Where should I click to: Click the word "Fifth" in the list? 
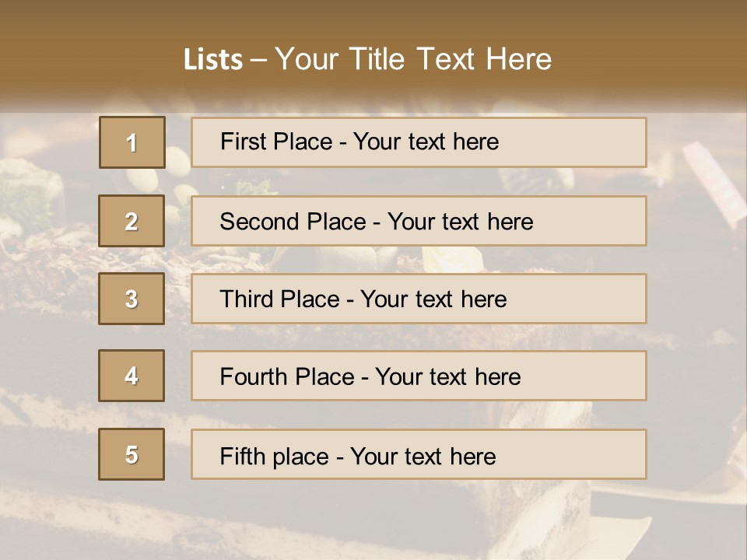pyautogui.click(x=241, y=456)
